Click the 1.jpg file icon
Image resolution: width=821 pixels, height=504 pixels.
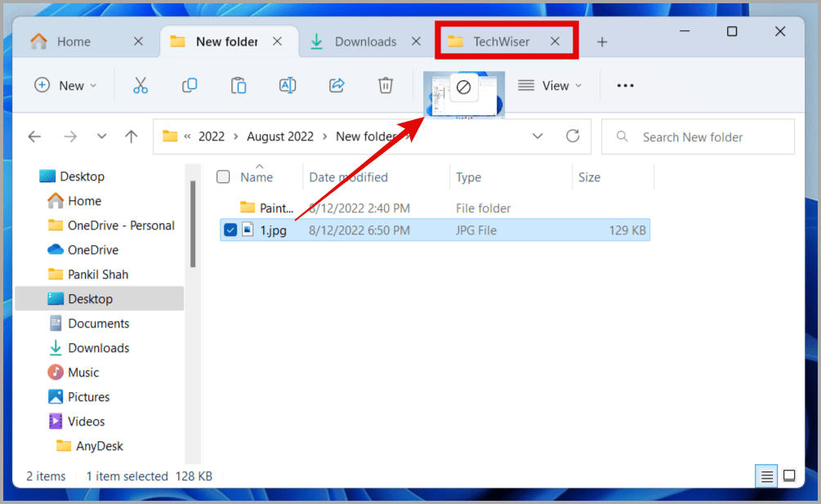point(248,230)
